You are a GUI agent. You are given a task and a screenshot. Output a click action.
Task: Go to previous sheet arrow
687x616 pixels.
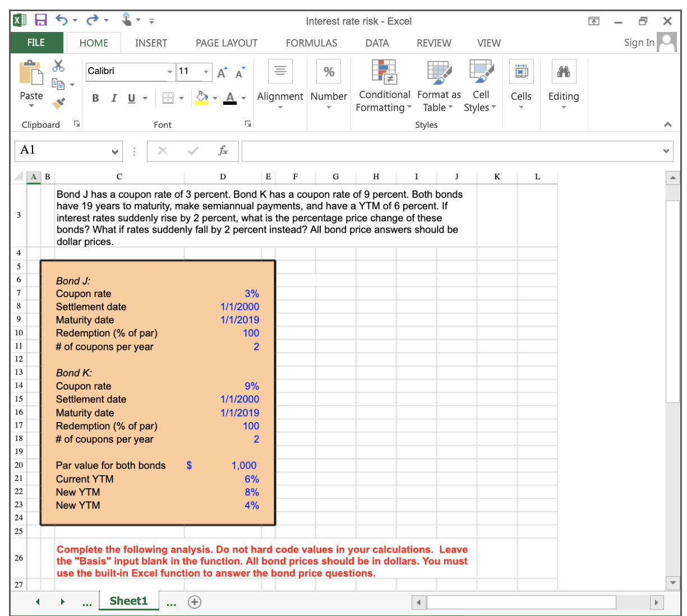pos(38,602)
